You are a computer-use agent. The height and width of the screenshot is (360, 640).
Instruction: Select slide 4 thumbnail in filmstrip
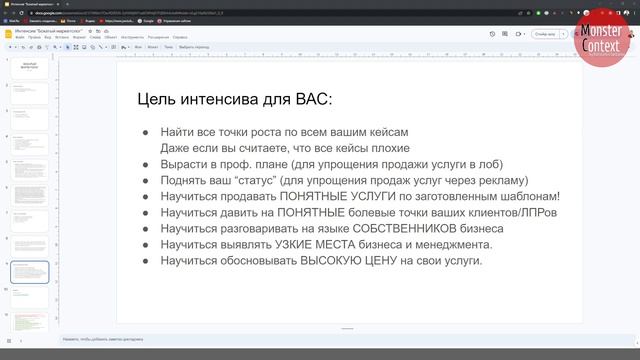29,144
